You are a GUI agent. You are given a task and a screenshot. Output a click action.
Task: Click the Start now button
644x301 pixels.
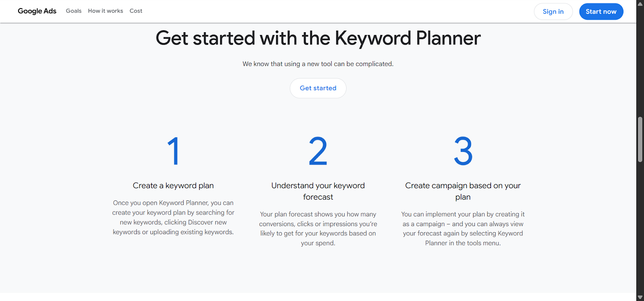tap(601, 11)
